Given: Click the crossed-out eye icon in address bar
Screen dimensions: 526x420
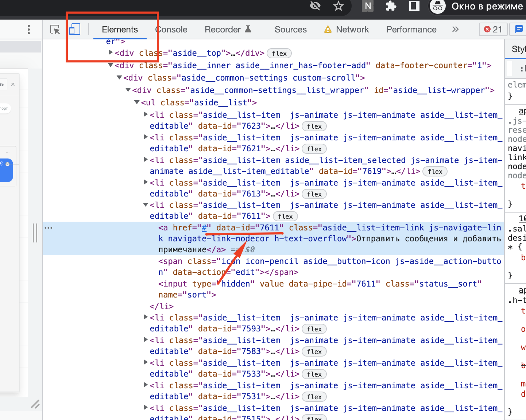Looking at the screenshot, I should (x=315, y=6).
